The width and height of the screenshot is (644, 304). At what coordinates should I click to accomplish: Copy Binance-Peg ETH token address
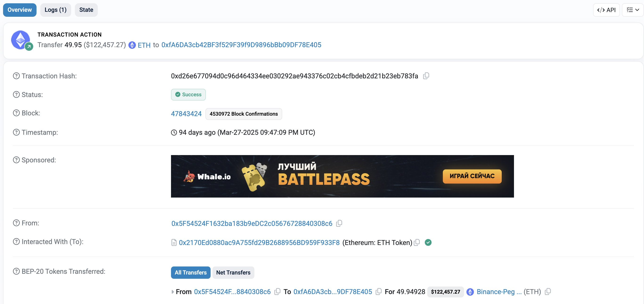click(547, 291)
